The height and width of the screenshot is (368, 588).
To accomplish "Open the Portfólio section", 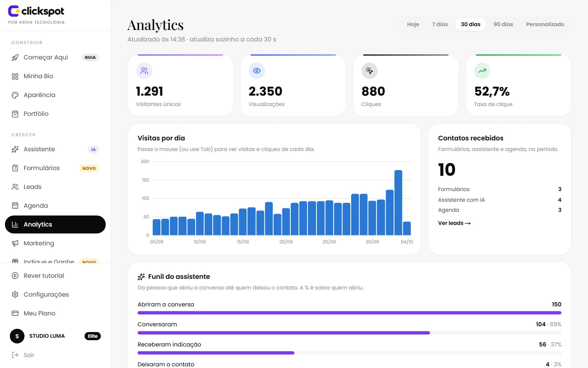I will pos(55,114).
